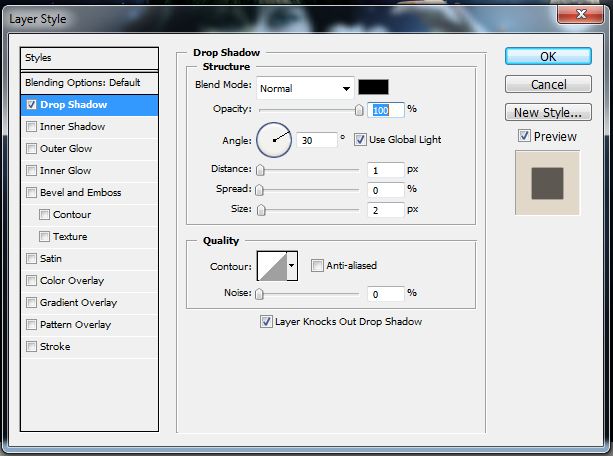The height and width of the screenshot is (456, 613).
Task: Confirm with the OK button
Action: click(548, 56)
